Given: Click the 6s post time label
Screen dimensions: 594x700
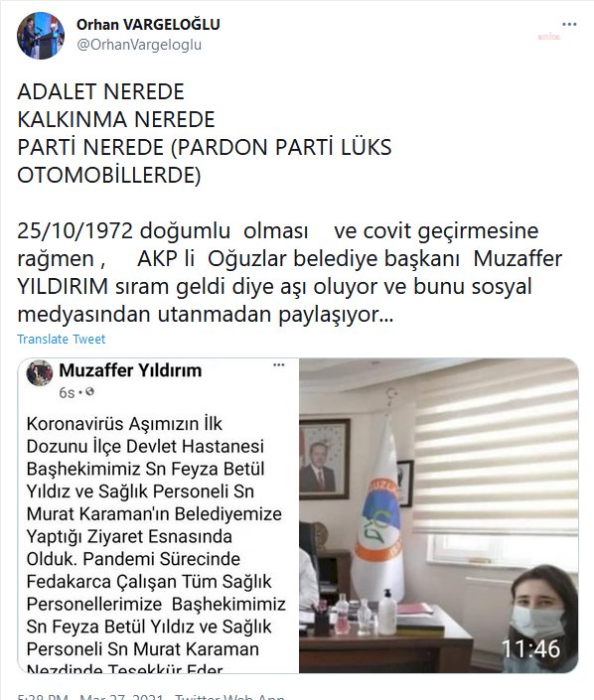Looking at the screenshot, I should 67,392.
